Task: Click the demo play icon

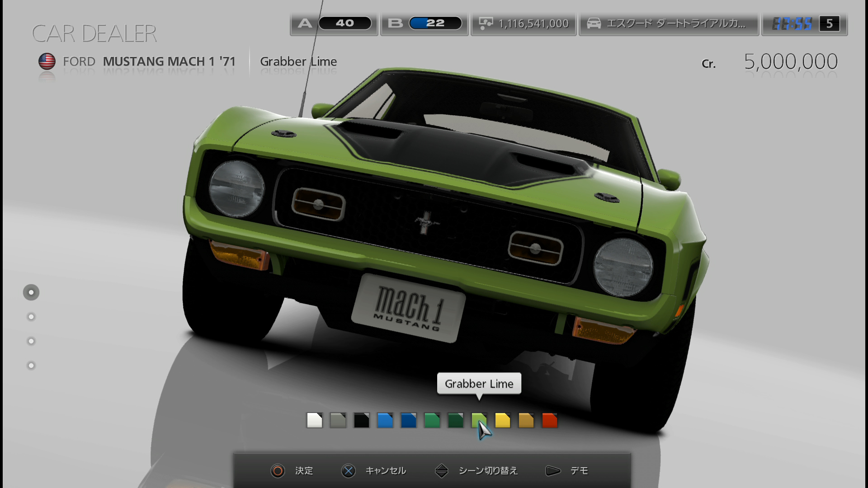Action: click(x=553, y=471)
